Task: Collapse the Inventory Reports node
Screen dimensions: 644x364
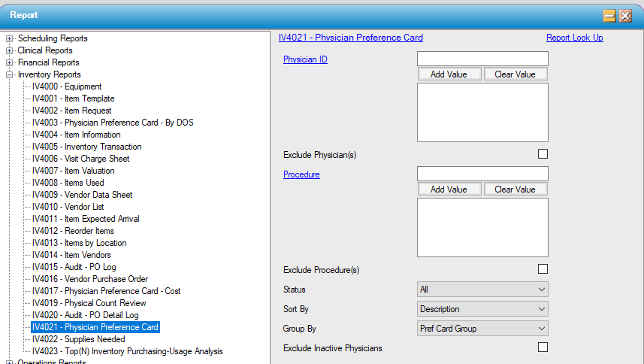Action: [x=10, y=74]
